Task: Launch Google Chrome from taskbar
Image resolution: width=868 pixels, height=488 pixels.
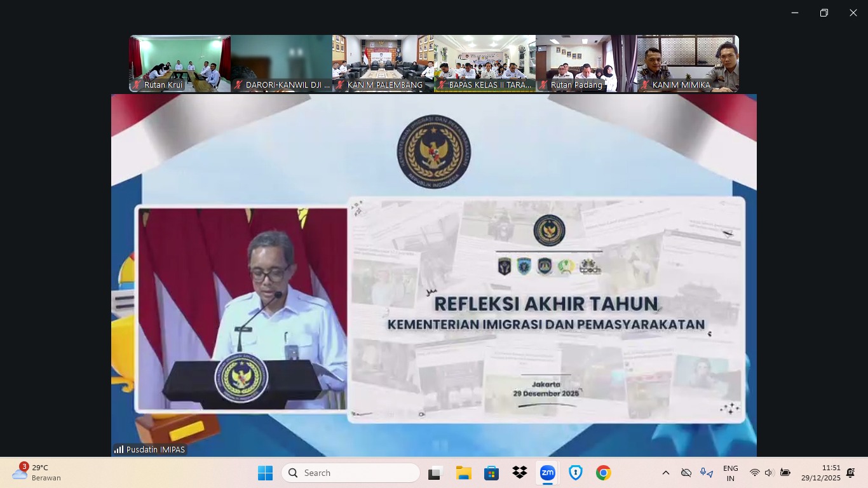Action: coord(603,473)
